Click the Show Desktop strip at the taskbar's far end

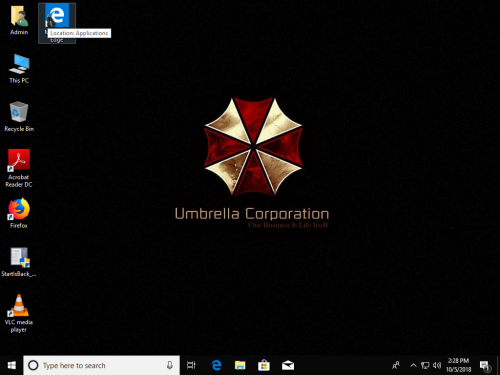(498, 365)
